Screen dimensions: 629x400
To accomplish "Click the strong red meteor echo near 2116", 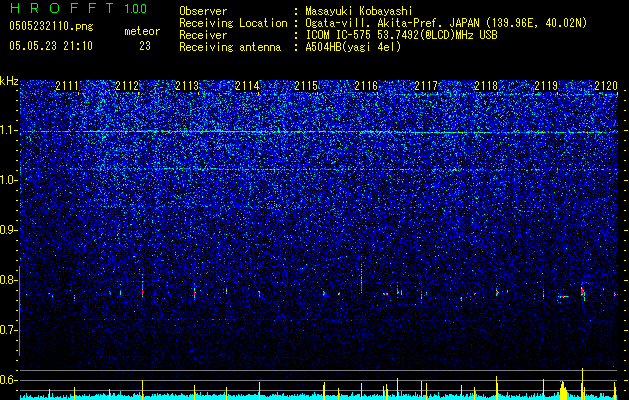I will click(361, 282).
